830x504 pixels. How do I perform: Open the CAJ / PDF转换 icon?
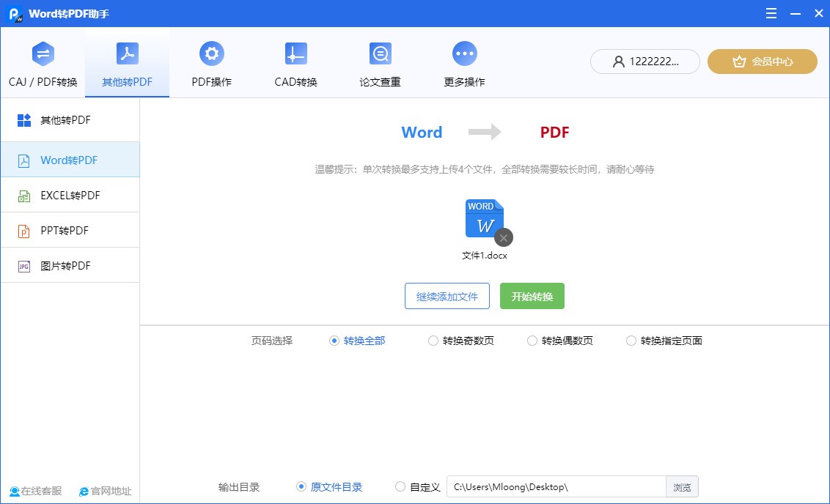[x=43, y=53]
